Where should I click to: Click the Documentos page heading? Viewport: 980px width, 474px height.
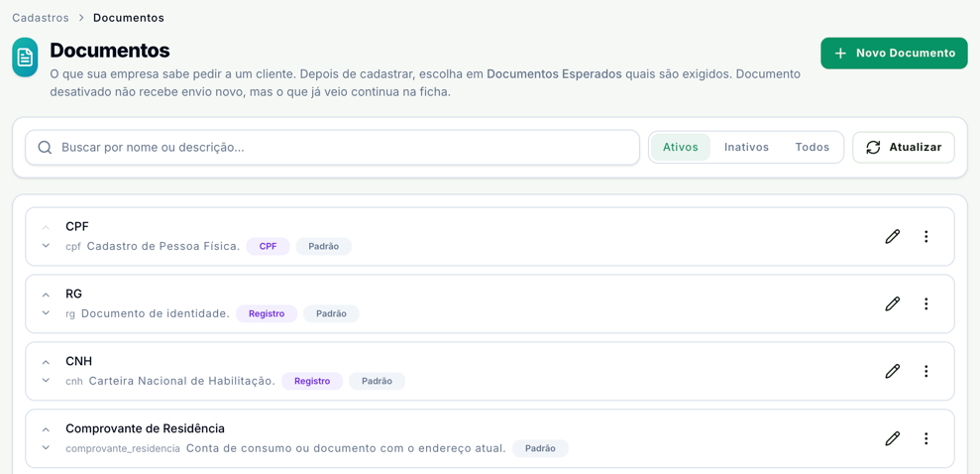(110, 50)
